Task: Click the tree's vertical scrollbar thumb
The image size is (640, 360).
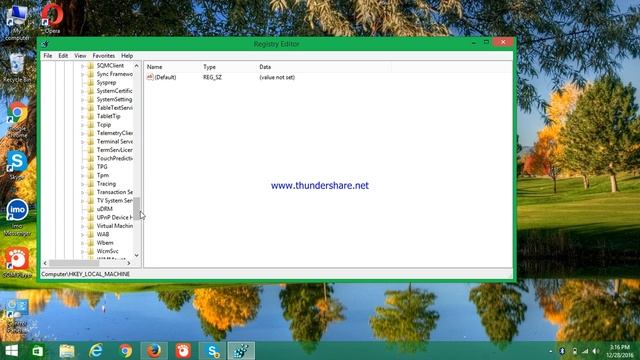Action: [137, 208]
